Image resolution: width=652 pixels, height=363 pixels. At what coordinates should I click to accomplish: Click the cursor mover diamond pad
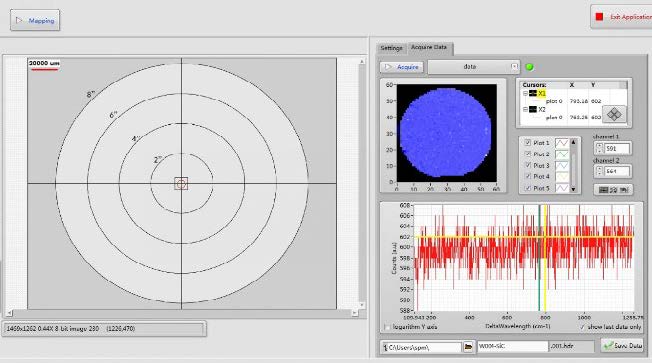tap(614, 114)
